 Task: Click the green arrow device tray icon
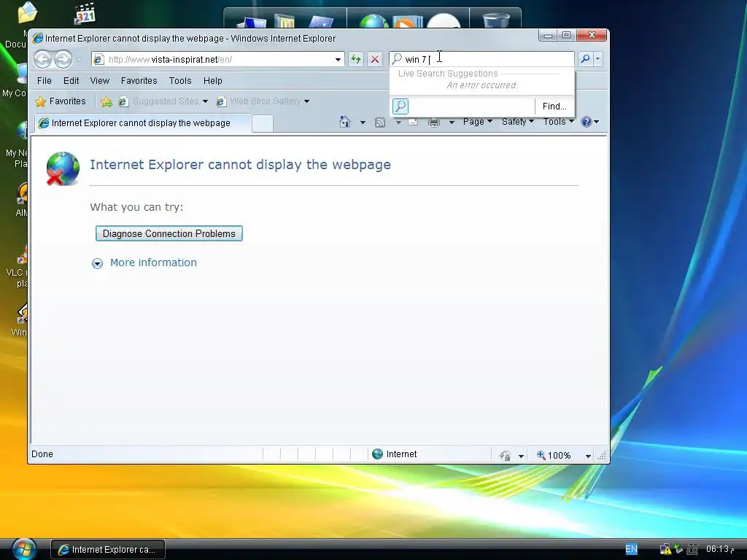point(678,550)
